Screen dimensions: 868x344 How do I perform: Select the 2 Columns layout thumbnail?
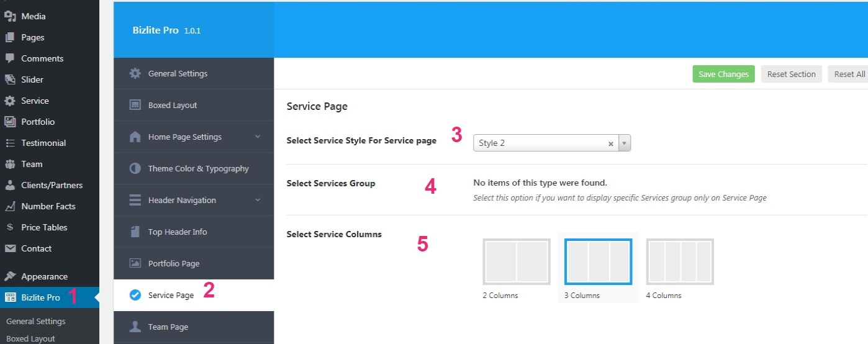(x=517, y=261)
